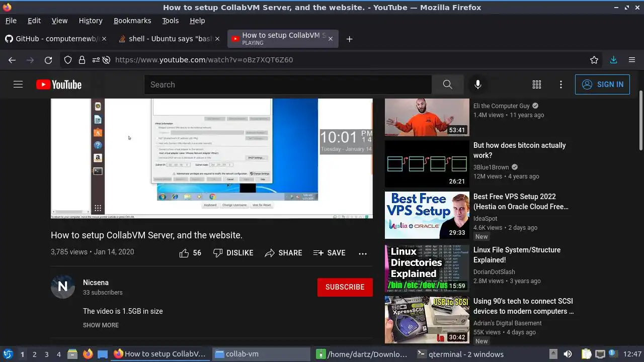
Task: Click SIGN IN button
Action: 602,84
